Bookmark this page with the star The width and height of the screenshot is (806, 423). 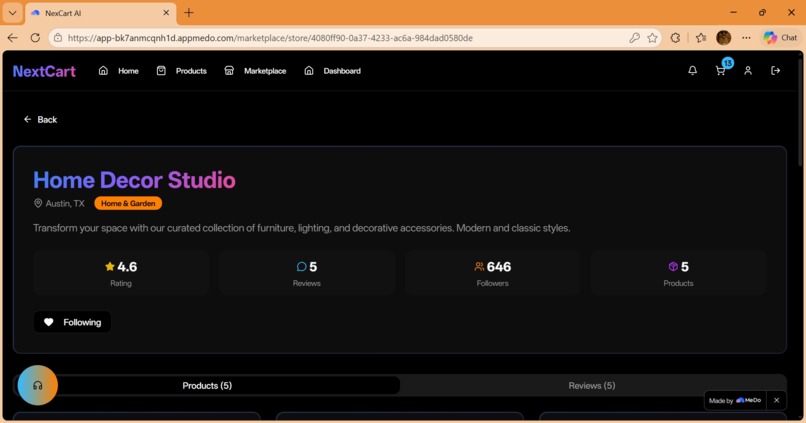(x=652, y=38)
